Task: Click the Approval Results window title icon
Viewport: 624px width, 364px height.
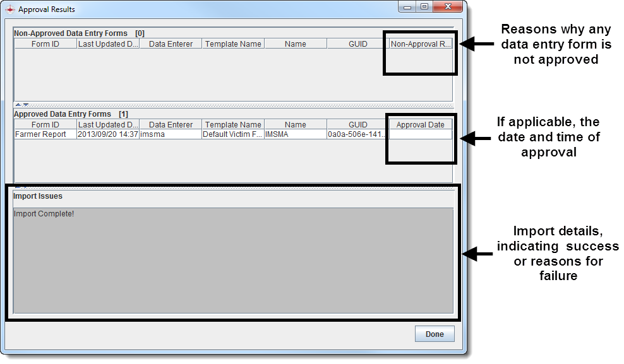Action: (x=10, y=9)
